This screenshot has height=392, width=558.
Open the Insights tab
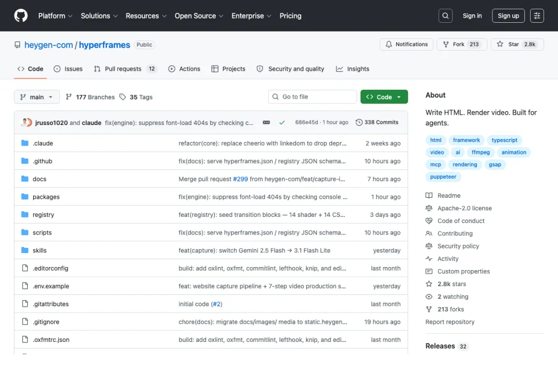352,69
